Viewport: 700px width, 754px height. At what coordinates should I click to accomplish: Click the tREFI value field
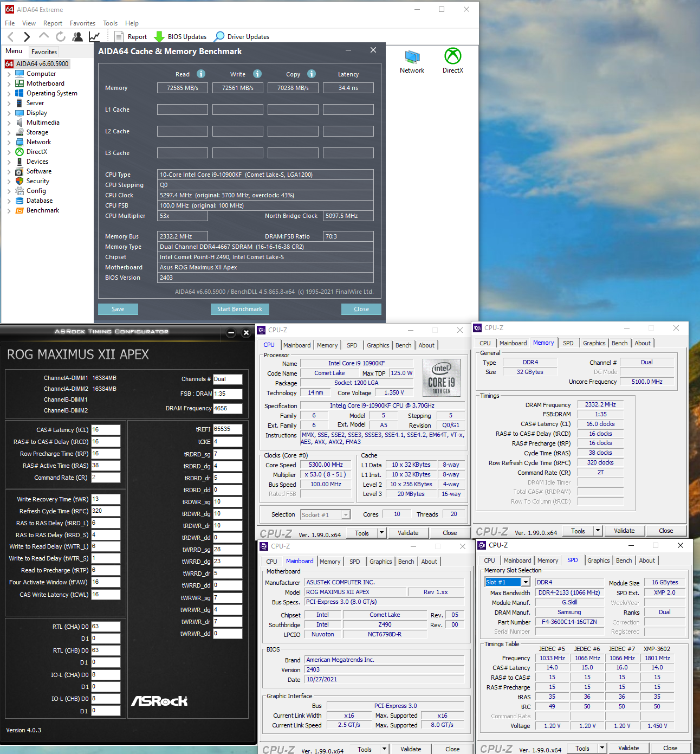pos(228,429)
